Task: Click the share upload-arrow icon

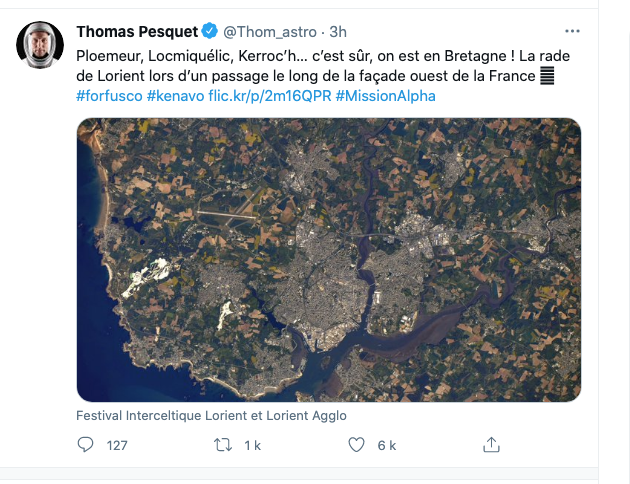Action: click(x=491, y=445)
